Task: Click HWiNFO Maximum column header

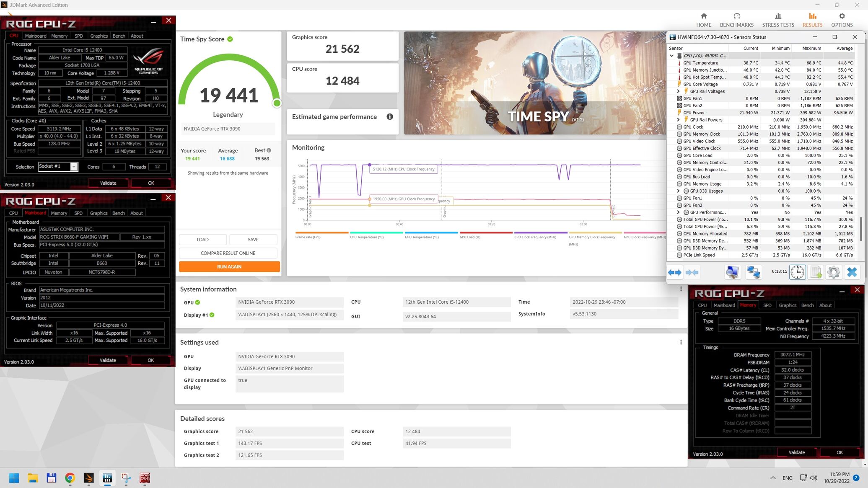Action: (811, 48)
